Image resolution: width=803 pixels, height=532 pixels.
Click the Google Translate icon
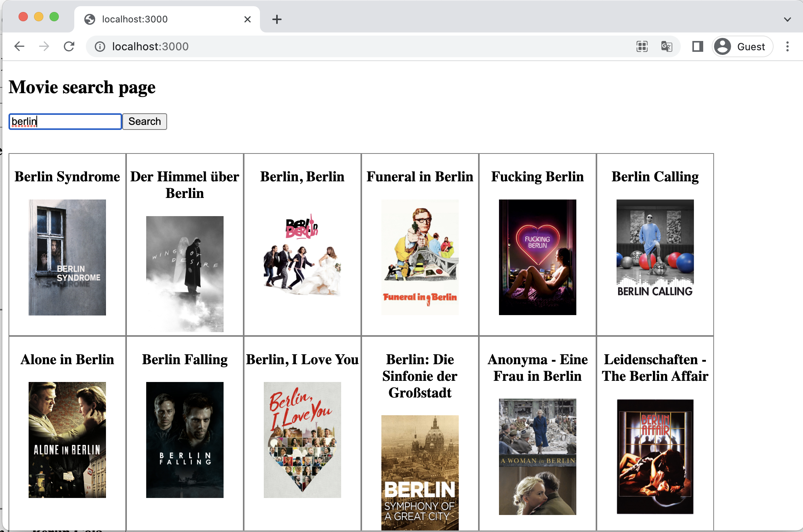(667, 47)
